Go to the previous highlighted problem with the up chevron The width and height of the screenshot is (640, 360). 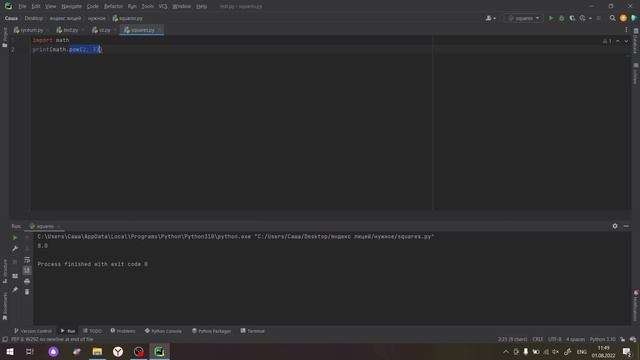(x=618, y=41)
